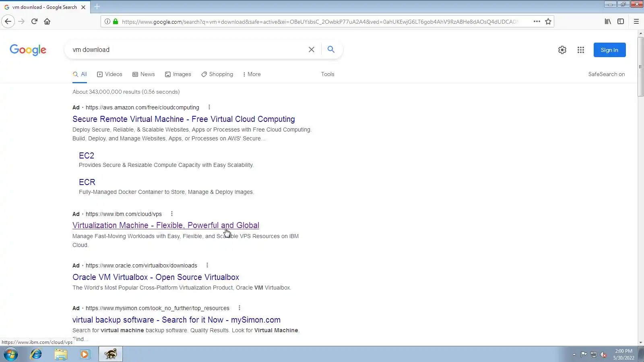This screenshot has height=362, width=644.
Task: Open options for the oracle.com ad
Action: pyautogui.click(x=207, y=265)
